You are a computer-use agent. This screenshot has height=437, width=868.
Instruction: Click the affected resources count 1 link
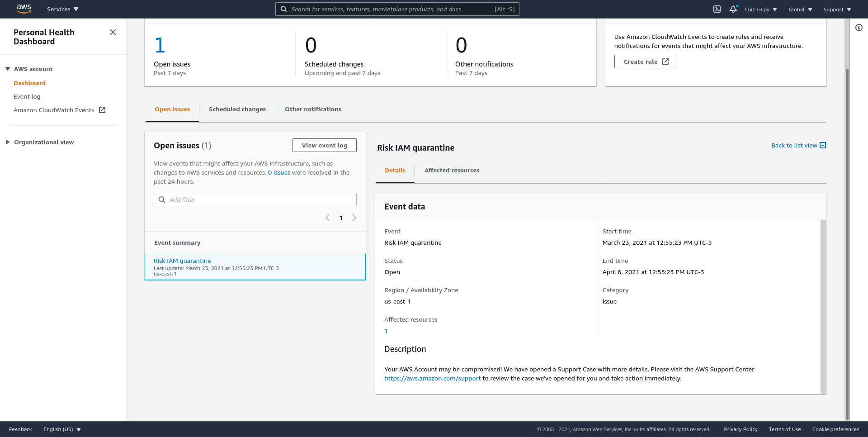point(386,331)
